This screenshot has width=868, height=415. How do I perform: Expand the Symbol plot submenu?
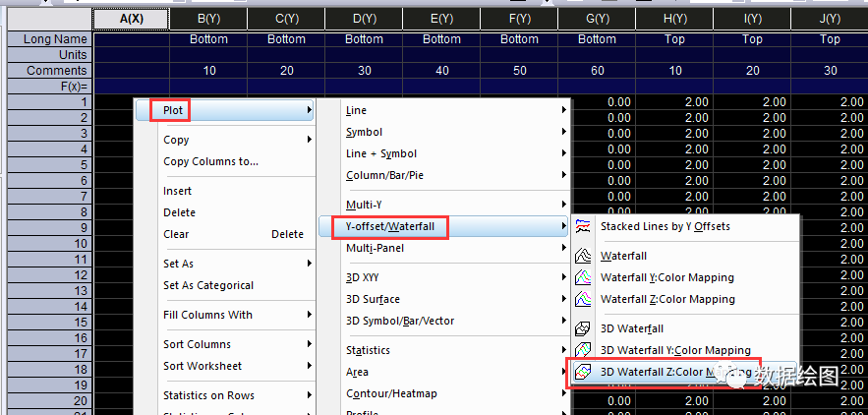coord(444,132)
